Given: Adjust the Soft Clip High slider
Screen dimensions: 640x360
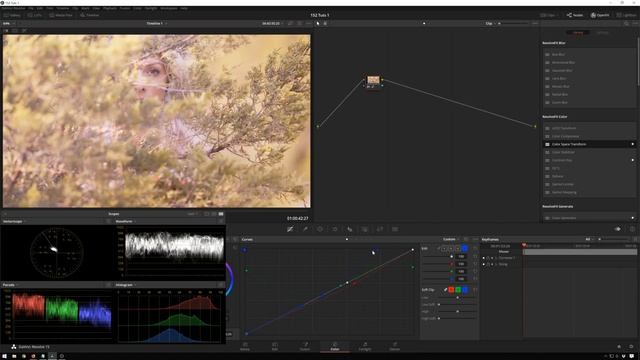Looking at the screenshot, I should pos(457,311).
